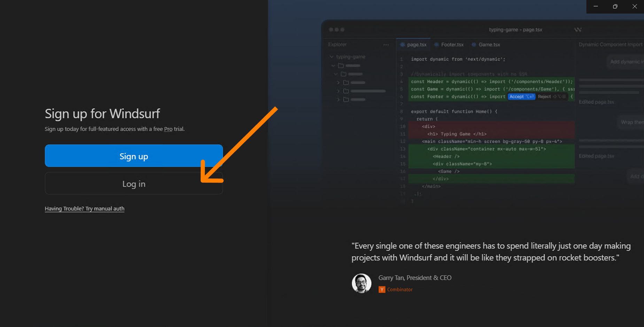Open the manual auth troubleshooting link
The image size is (644, 327).
(x=85, y=209)
